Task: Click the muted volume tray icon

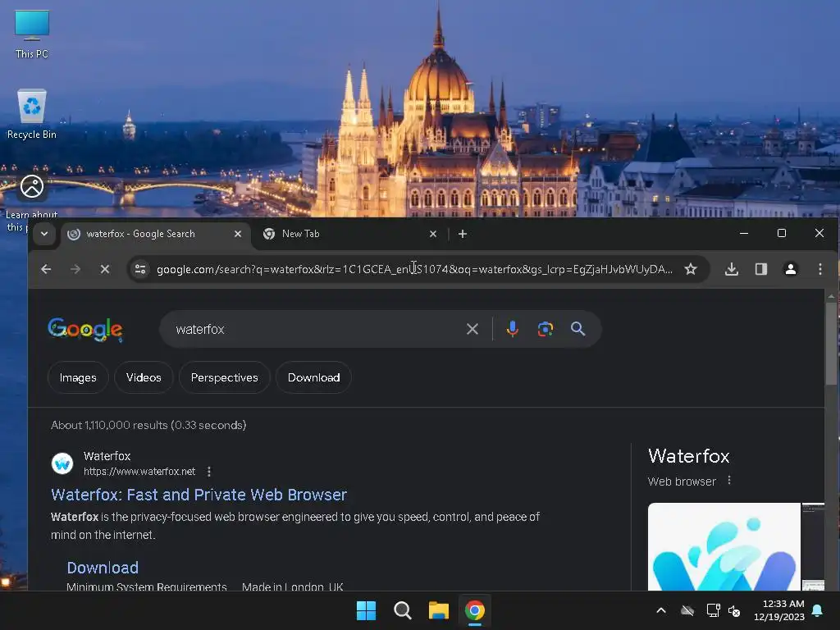Action: [x=734, y=610]
